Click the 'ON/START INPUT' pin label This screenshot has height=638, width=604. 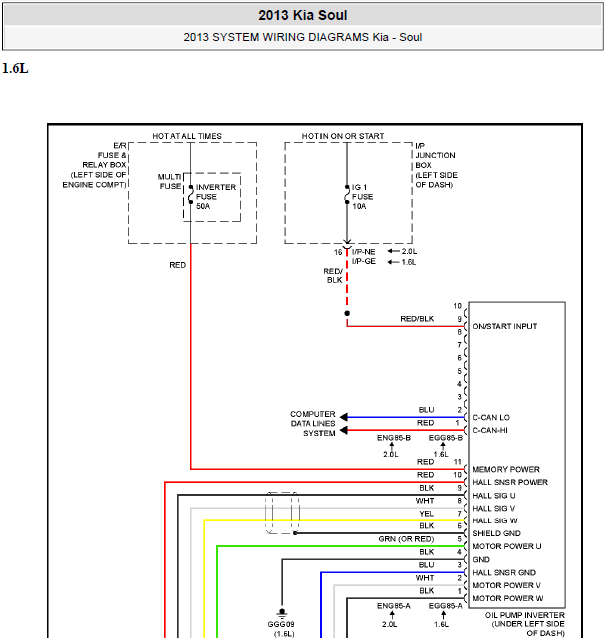pyautogui.click(x=505, y=326)
